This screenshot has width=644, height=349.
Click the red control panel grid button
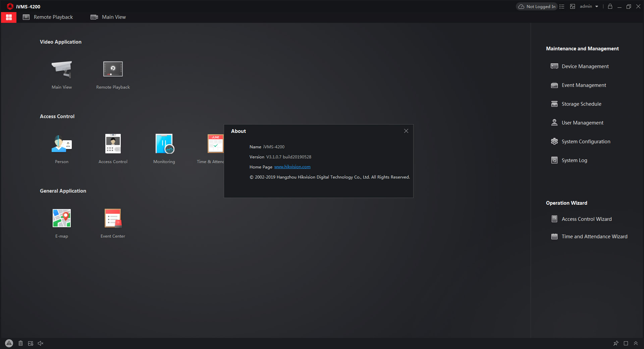pos(9,17)
